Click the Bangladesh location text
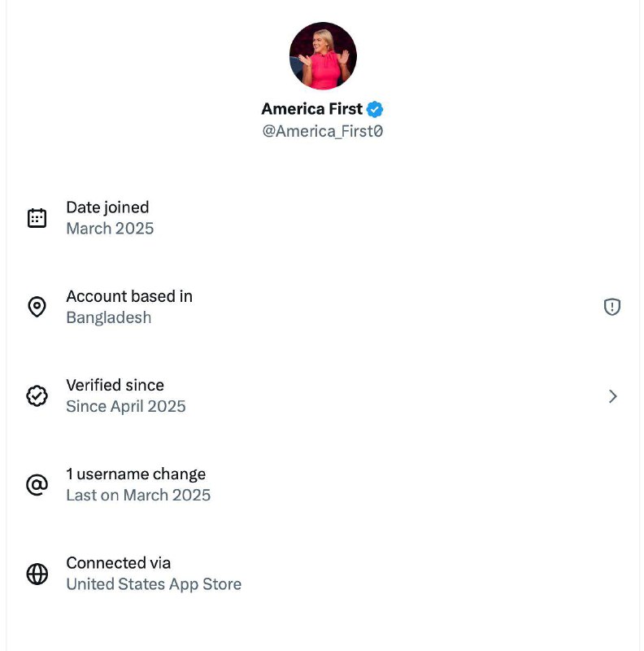Viewport: 644px width, 651px height. [108, 317]
